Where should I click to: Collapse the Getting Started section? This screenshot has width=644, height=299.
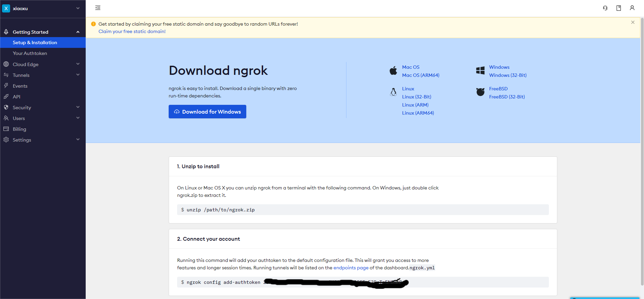(x=78, y=32)
